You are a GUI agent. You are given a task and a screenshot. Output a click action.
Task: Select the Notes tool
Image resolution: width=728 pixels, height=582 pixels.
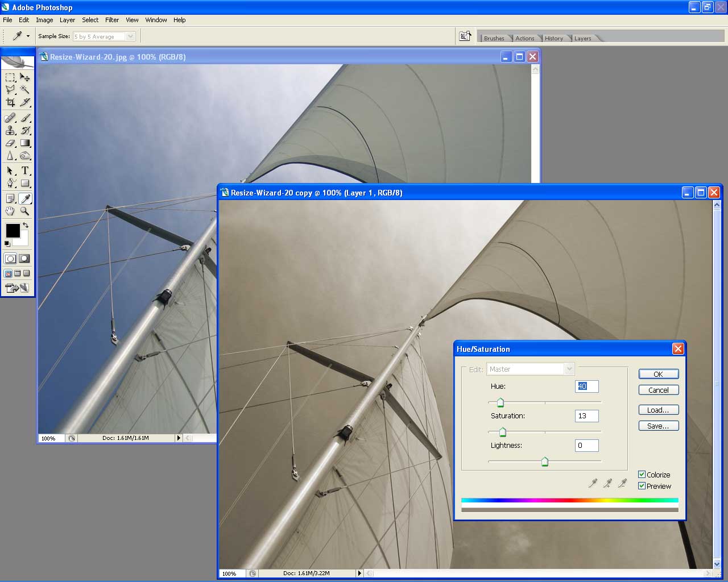(10, 198)
